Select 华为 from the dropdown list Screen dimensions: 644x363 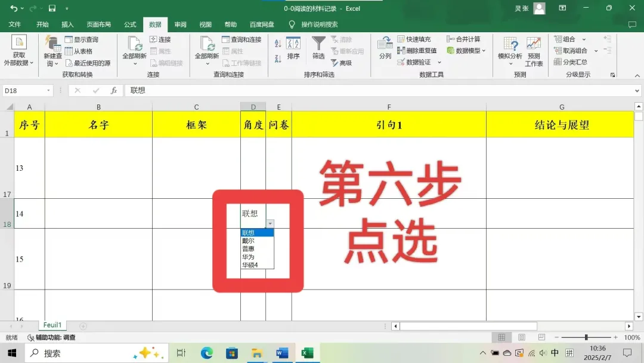pos(257,257)
